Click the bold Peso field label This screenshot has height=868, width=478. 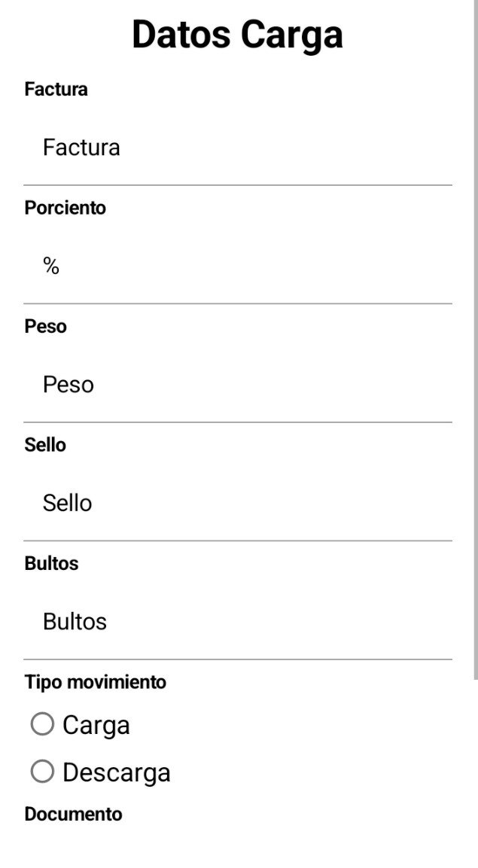(46, 327)
